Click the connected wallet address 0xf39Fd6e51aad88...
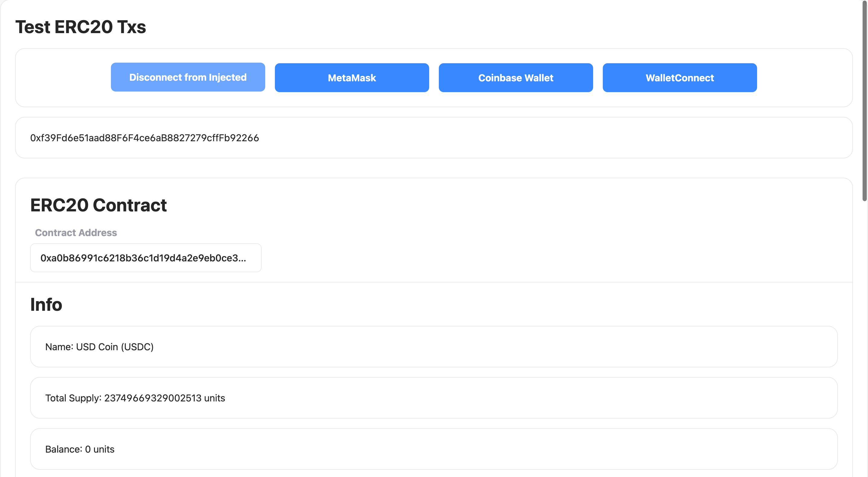Viewport: 868px width, 477px height. click(x=145, y=138)
